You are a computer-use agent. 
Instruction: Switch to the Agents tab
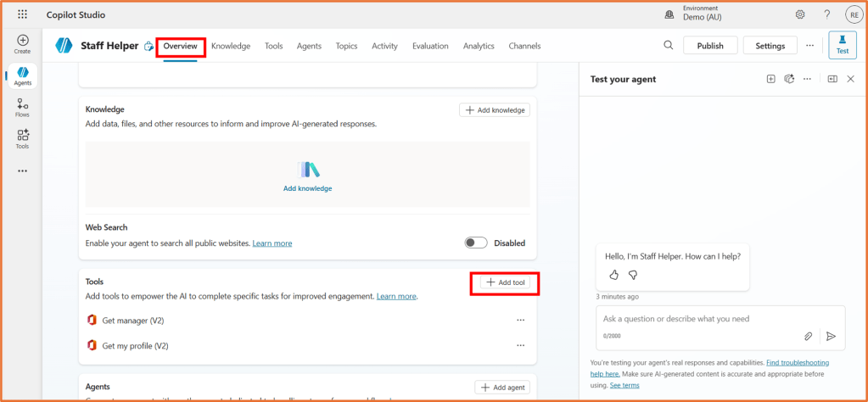point(309,47)
